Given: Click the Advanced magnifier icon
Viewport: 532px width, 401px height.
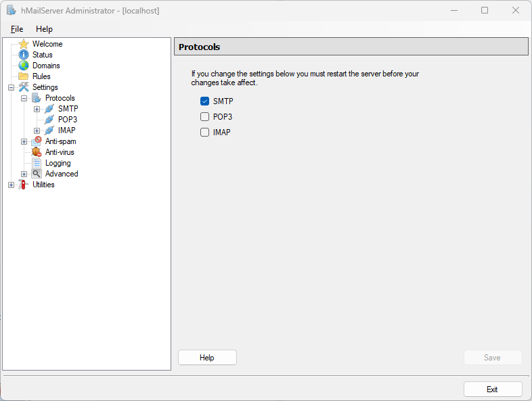Looking at the screenshot, I should click(x=37, y=174).
